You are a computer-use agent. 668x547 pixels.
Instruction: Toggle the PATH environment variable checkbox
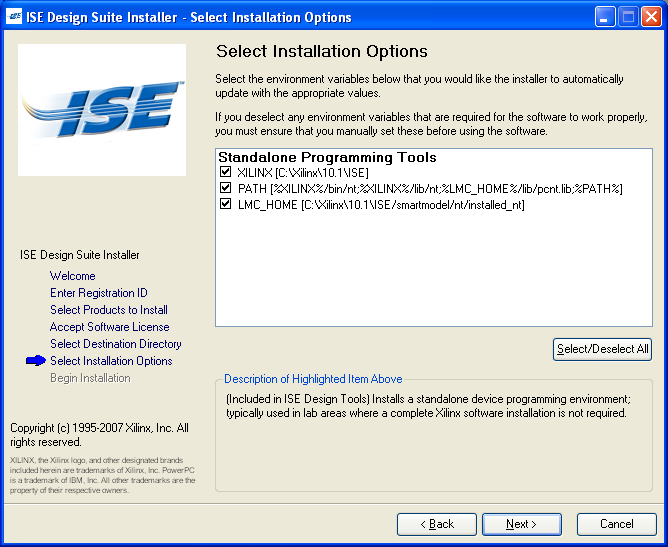[x=226, y=189]
